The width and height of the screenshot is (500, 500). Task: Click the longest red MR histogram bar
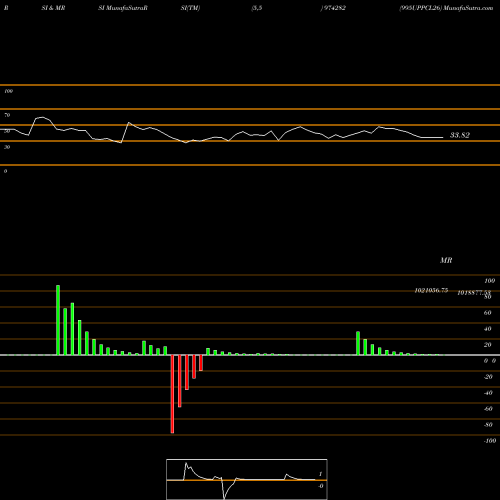pyautogui.click(x=172, y=394)
